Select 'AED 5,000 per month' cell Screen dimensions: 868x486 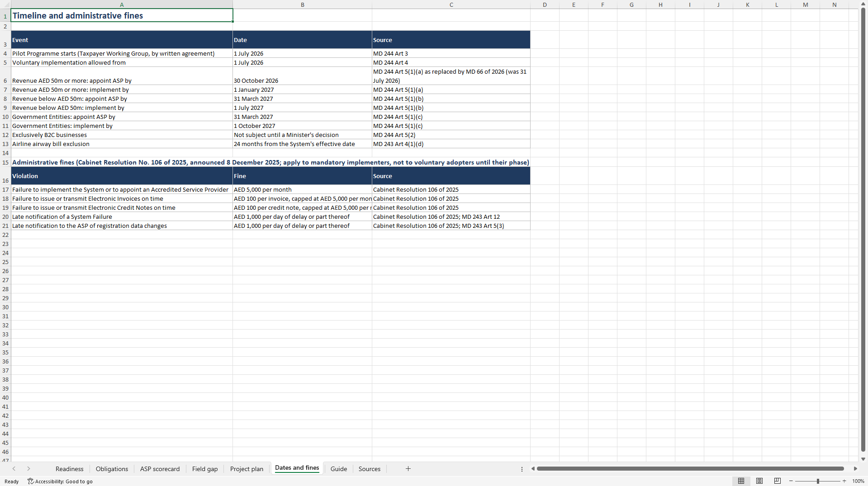click(x=302, y=189)
